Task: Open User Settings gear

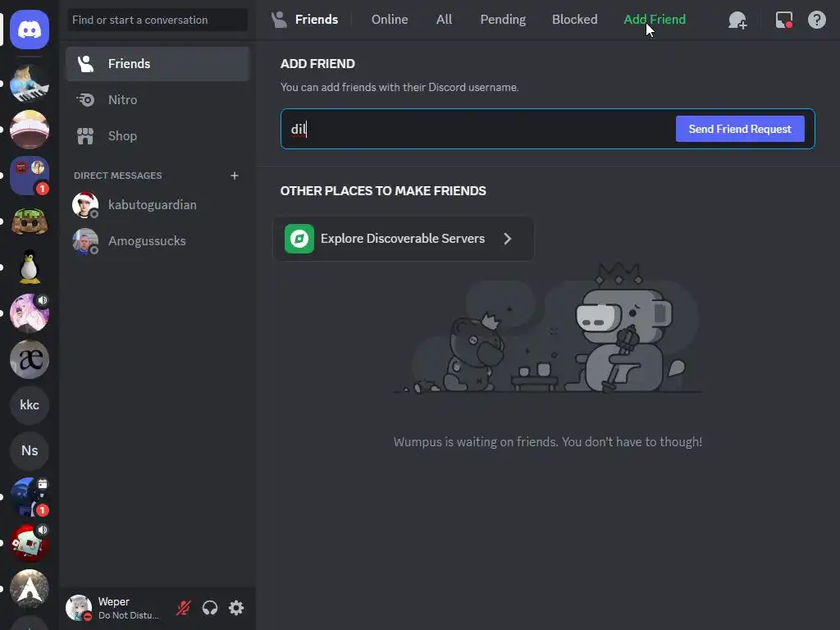Action: [236, 608]
